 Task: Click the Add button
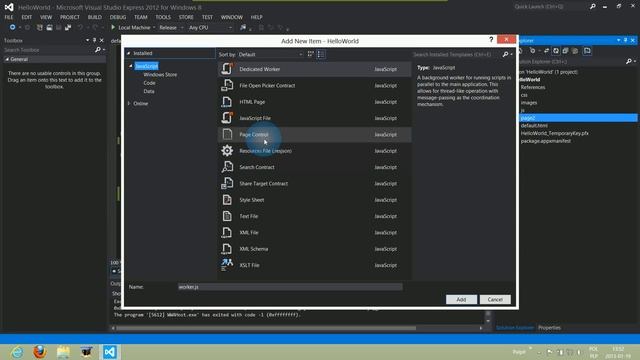coord(461,299)
